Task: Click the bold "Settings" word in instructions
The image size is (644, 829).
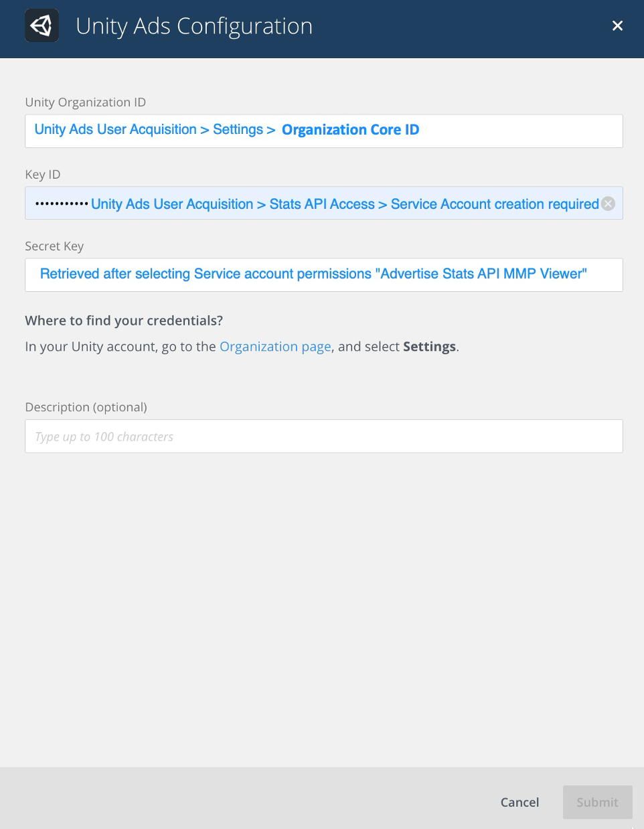Action: pos(429,347)
